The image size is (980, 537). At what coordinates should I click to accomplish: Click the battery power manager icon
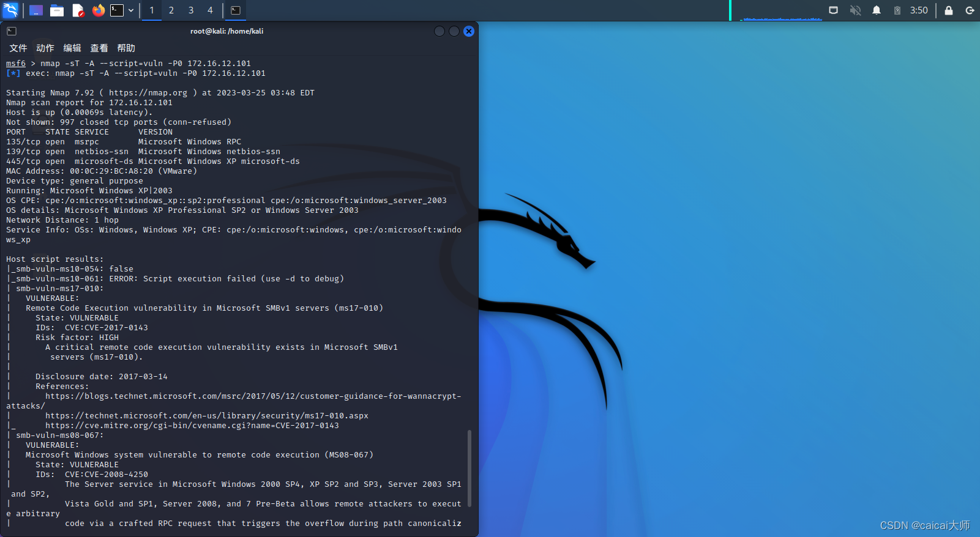(897, 10)
